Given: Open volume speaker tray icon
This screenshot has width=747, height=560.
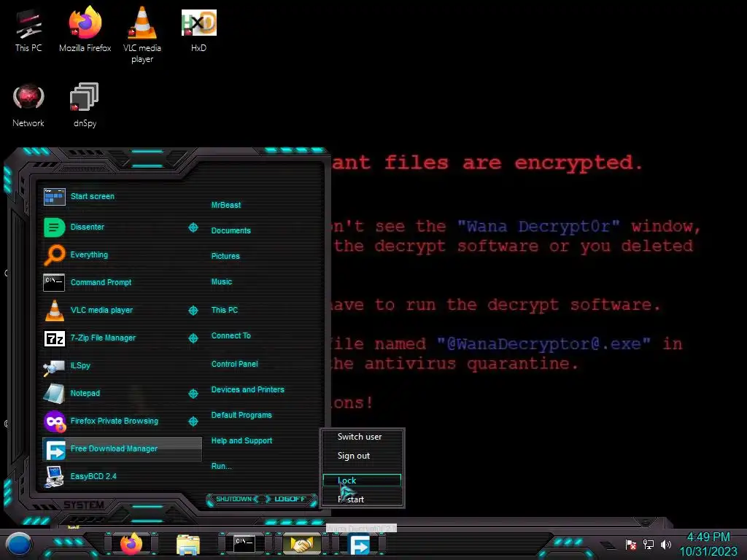Looking at the screenshot, I should [666, 544].
